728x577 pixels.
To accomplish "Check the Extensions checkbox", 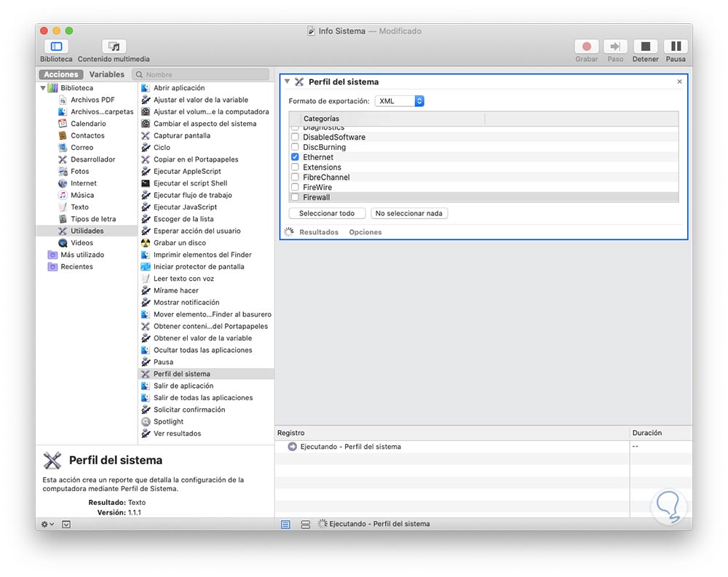I will [x=295, y=167].
